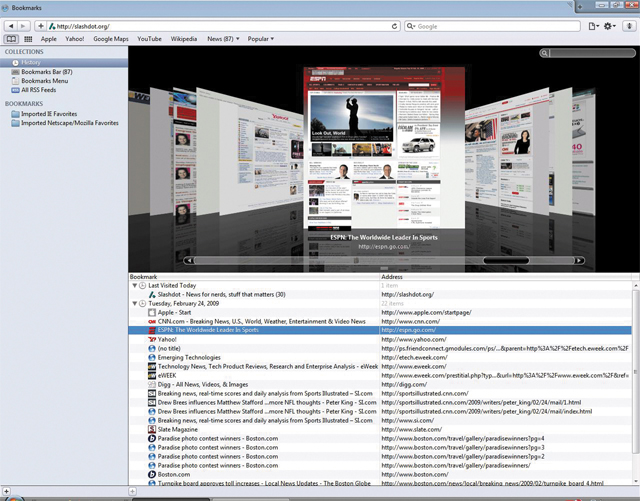Viewport: 640px width, 501px height.
Task: Open Google search engine dropdown in search box
Action: click(411, 26)
